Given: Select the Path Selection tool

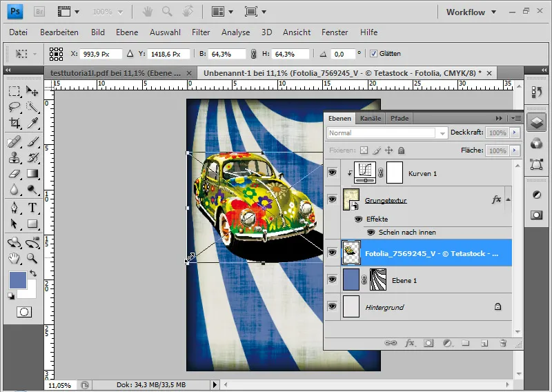Looking at the screenshot, I should pos(14,224).
